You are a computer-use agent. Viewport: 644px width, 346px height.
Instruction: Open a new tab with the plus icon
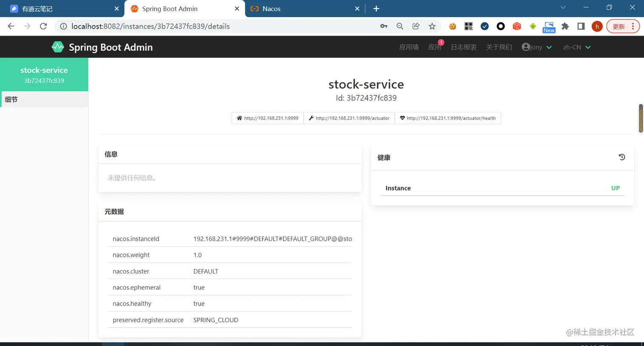[x=376, y=9]
